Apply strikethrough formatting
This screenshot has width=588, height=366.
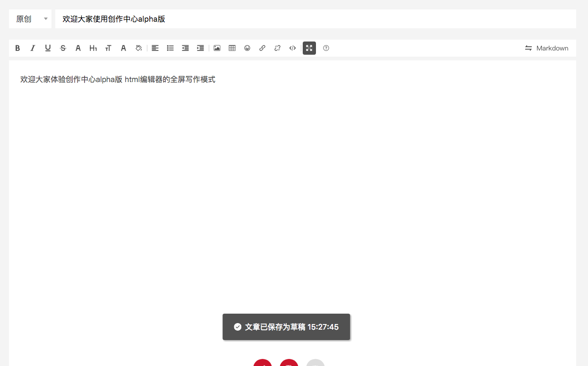click(x=63, y=48)
